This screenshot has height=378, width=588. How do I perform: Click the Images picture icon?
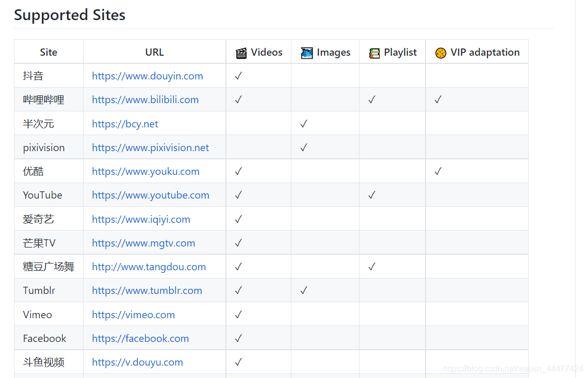[307, 53]
